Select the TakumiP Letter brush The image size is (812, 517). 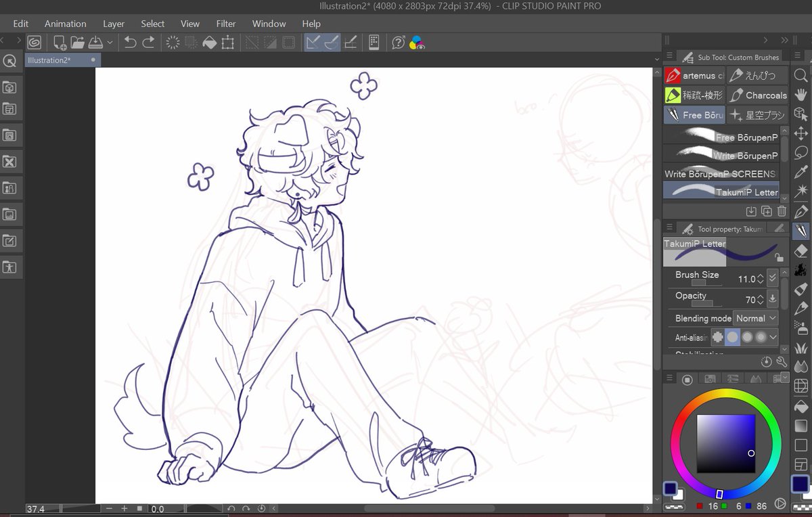(721, 192)
